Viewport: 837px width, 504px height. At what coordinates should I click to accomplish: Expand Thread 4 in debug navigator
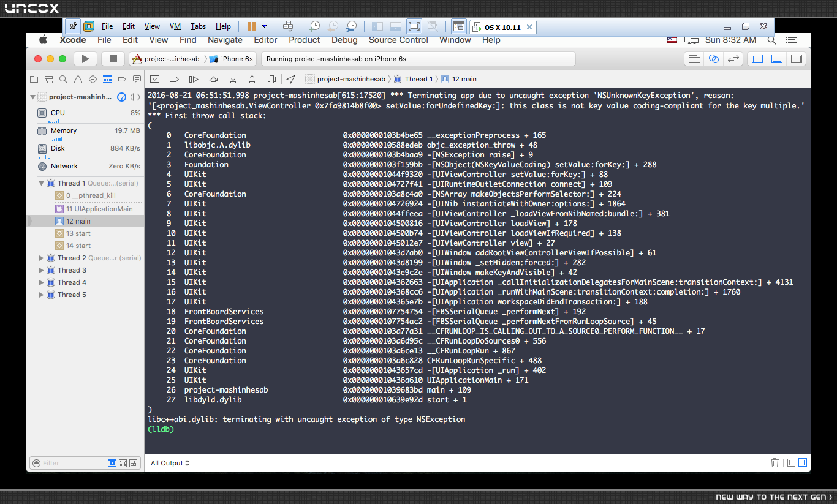[42, 282]
